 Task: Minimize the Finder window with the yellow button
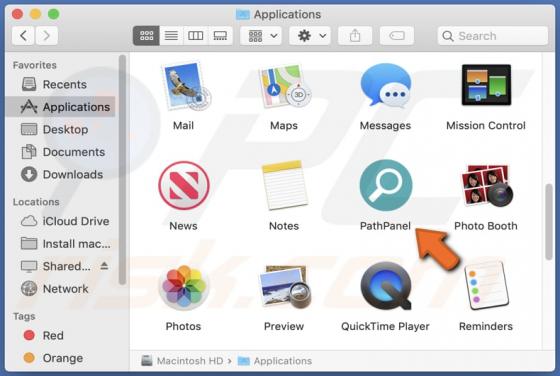pos(35,14)
